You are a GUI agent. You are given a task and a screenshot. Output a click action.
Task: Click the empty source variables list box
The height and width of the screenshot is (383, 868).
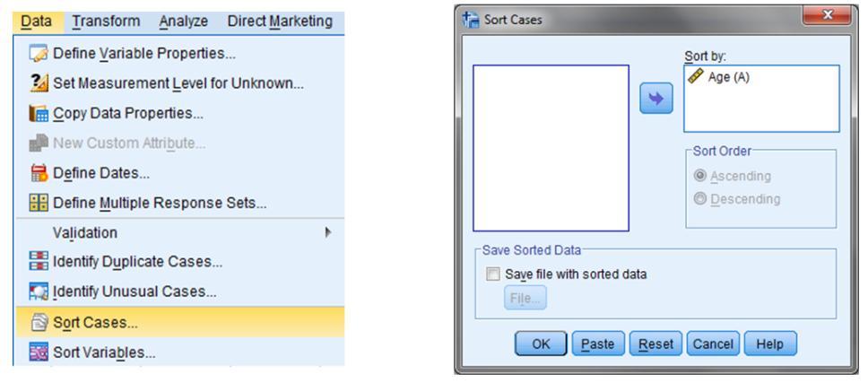click(x=551, y=148)
